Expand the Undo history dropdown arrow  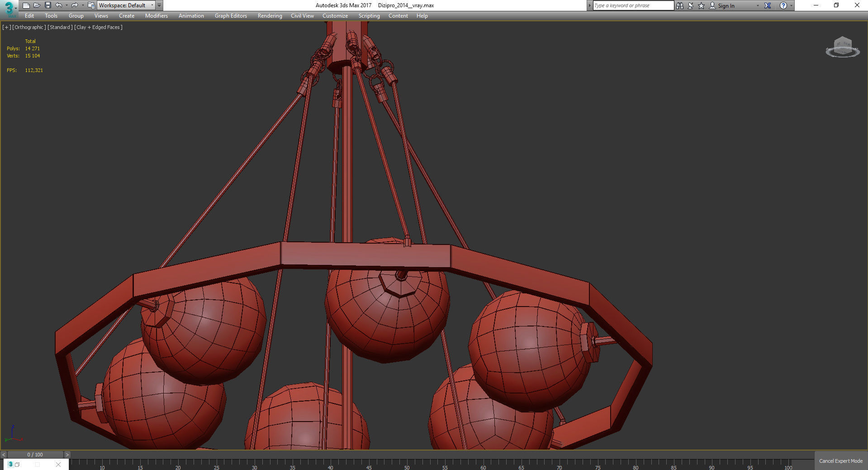tap(66, 5)
